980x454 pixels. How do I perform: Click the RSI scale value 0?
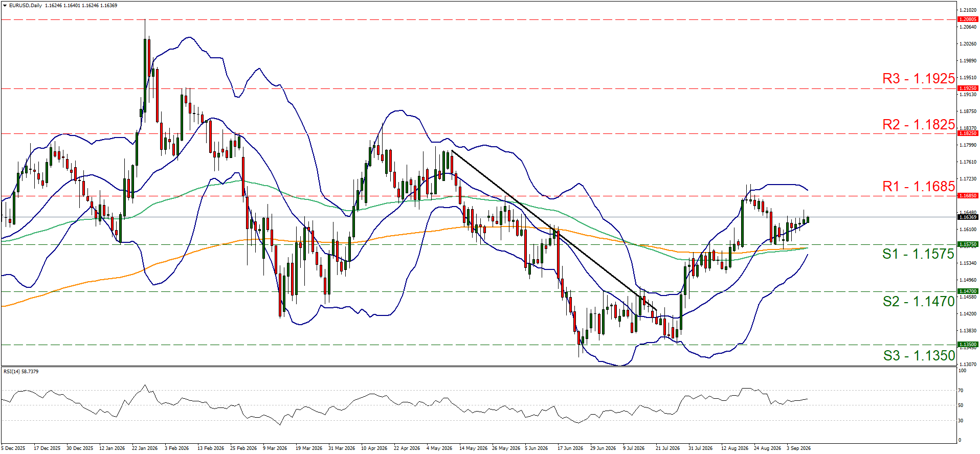pos(960,440)
